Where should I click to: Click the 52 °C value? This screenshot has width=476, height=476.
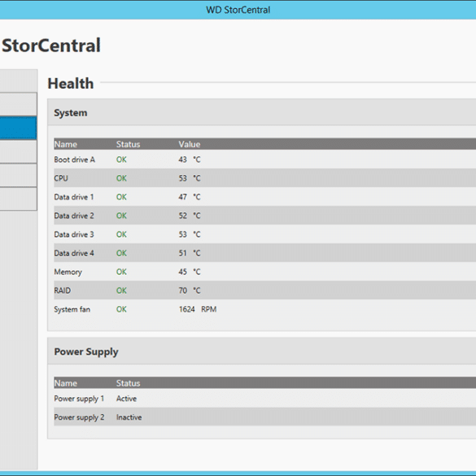(190, 216)
